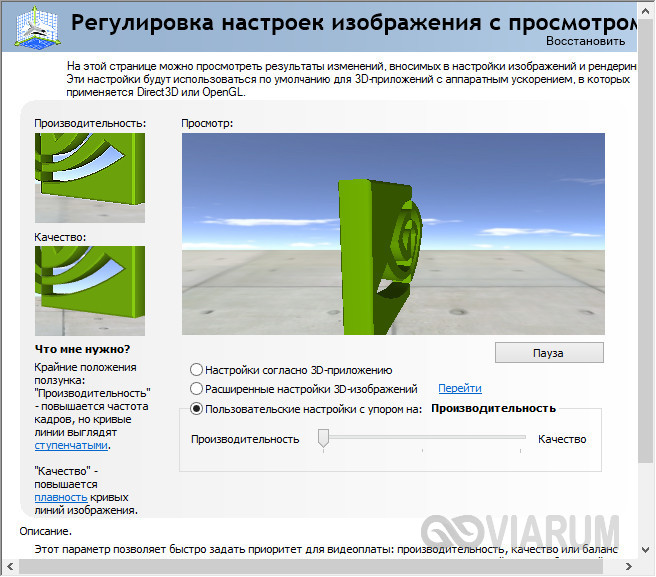Click the vertical scrollbar down arrow
This screenshot has height=577, width=656.
[x=647, y=550]
